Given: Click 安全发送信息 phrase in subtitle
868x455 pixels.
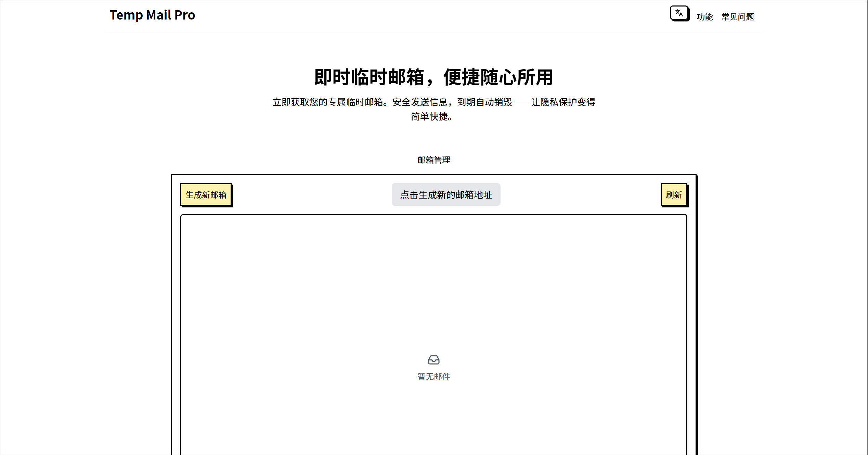Looking at the screenshot, I should 420,102.
